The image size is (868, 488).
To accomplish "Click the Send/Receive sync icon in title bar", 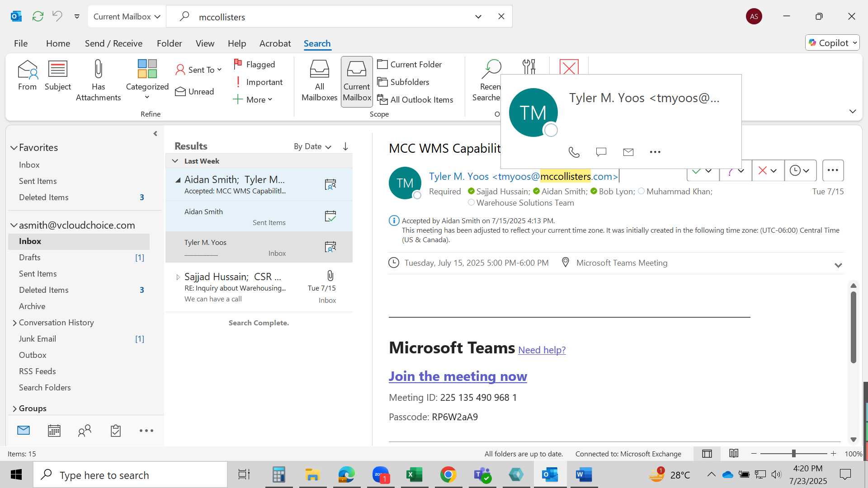I will tap(38, 16).
